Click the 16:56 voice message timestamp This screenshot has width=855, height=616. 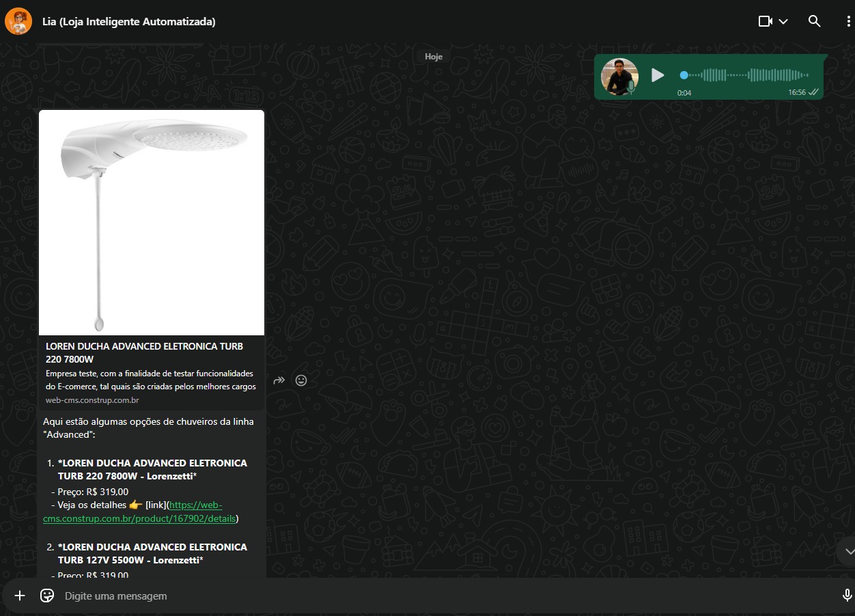click(796, 92)
